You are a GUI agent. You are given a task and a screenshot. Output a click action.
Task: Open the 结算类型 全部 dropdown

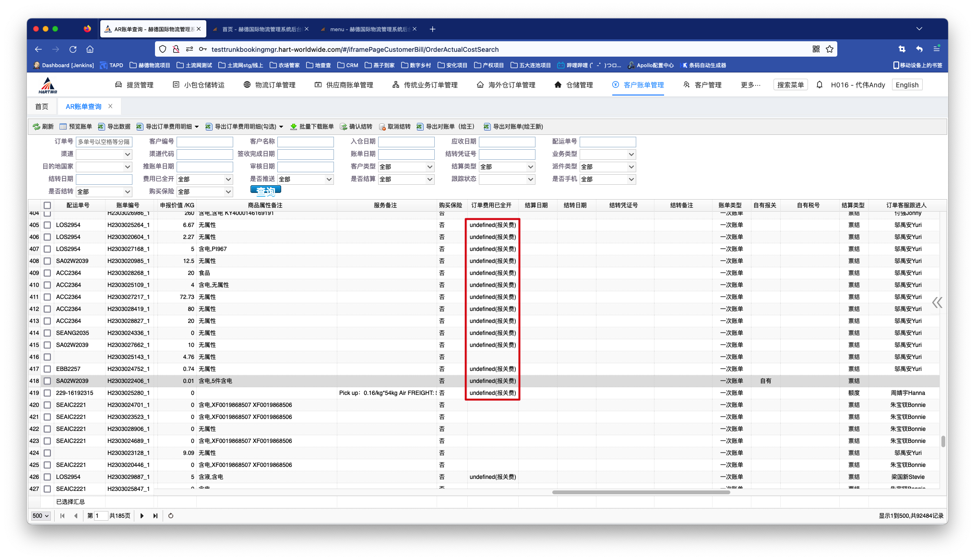tap(506, 166)
